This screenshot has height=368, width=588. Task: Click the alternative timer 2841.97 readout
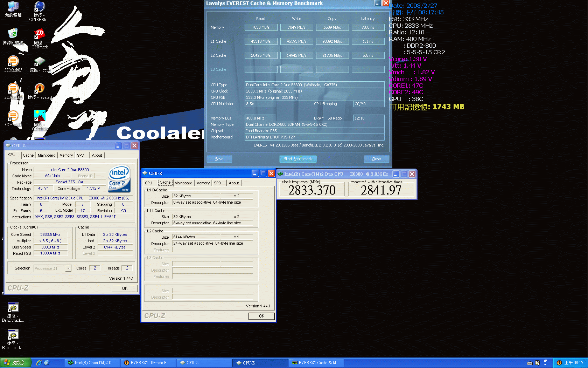click(x=381, y=190)
